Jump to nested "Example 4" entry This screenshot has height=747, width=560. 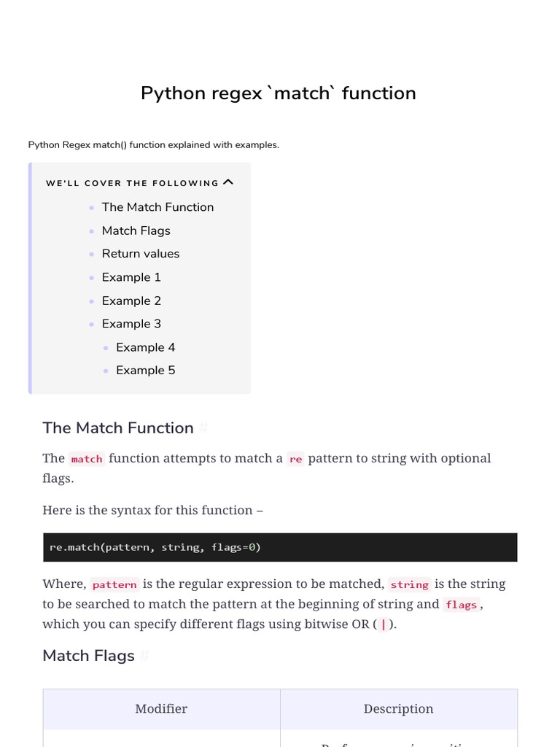coord(145,347)
